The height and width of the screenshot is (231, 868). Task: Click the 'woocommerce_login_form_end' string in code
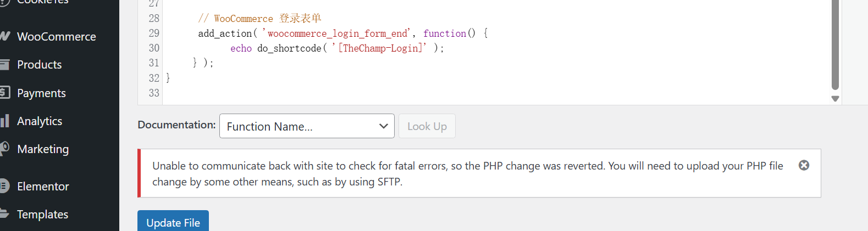tap(336, 33)
